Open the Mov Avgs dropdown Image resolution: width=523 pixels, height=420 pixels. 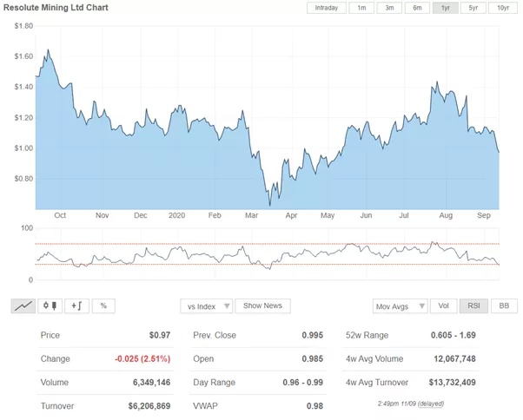point(400,306)
